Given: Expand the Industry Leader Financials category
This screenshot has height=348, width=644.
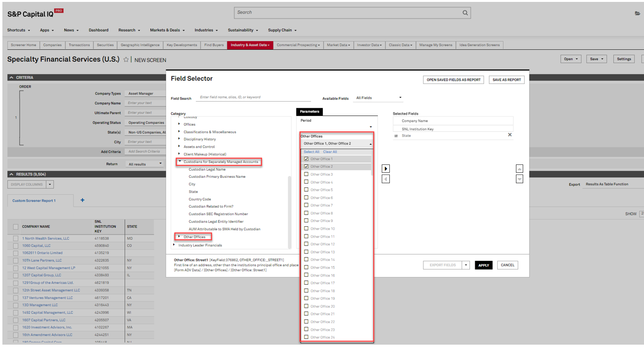Looking at the screenshot, I should (174, 245).
